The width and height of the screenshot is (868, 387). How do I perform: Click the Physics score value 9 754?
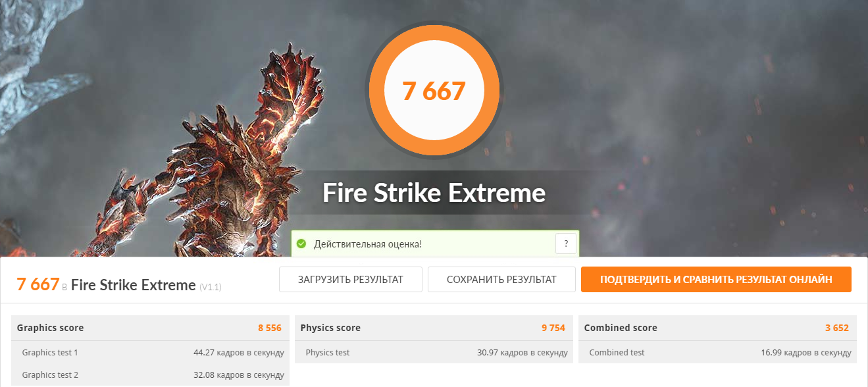tap(553, 328)
